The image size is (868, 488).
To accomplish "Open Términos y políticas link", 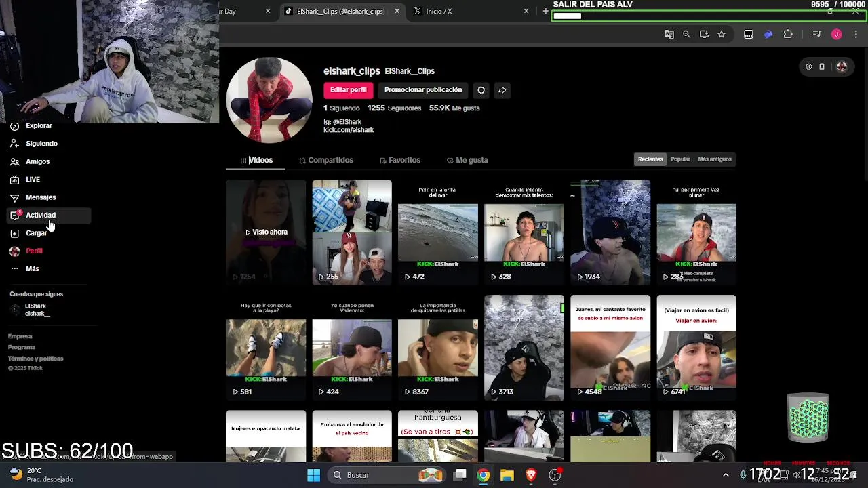I will pos(35,359).
